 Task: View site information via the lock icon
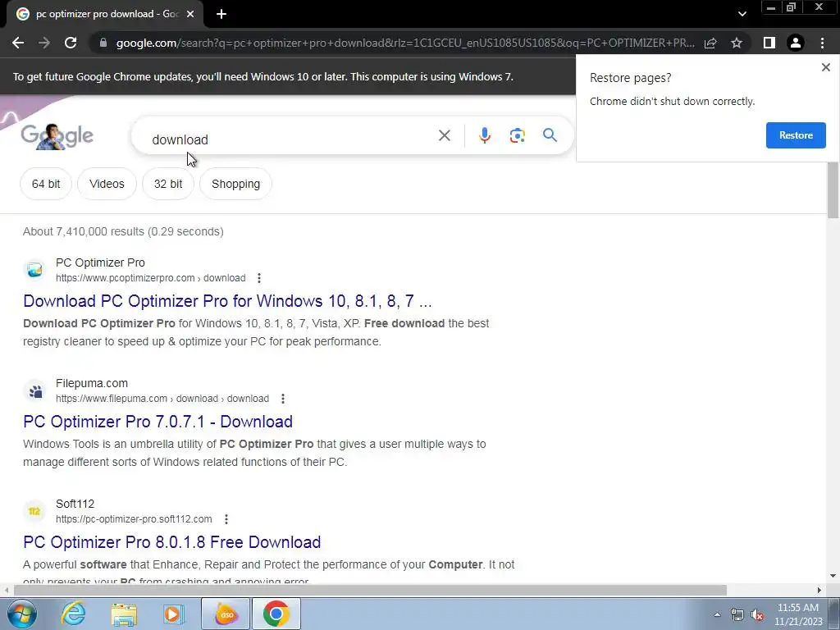point(103,43)
